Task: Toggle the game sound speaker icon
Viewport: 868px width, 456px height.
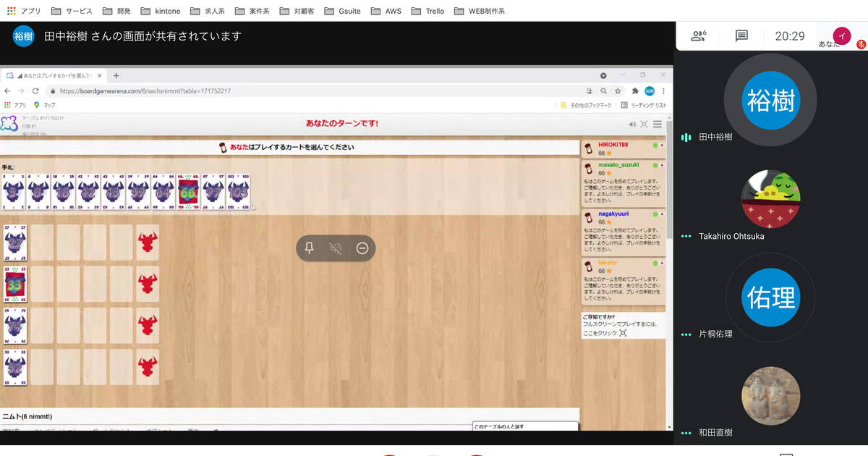Action: click(x=632, y=124)
